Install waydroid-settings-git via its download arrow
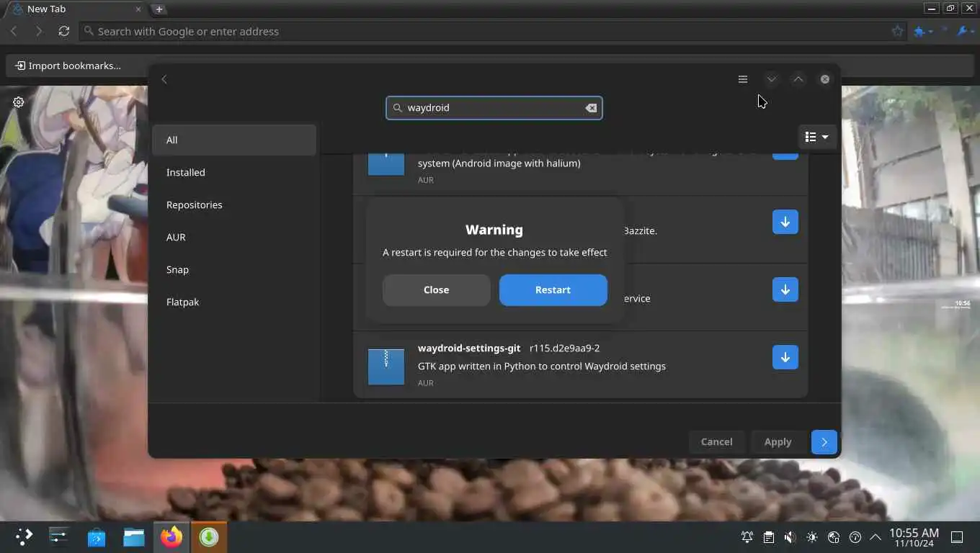The height and width of the screenshot is (553, 980). click(x=785, y=357)
